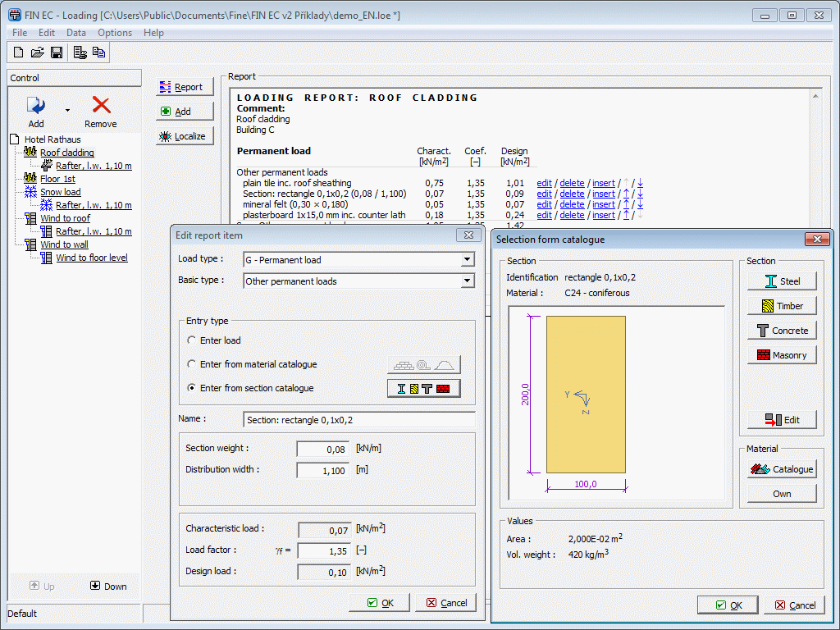Select Masonry in the Section panel

point(781,354)
